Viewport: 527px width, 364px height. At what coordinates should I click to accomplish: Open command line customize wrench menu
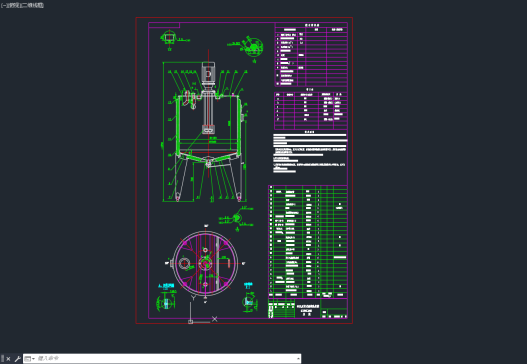(17, 359)
